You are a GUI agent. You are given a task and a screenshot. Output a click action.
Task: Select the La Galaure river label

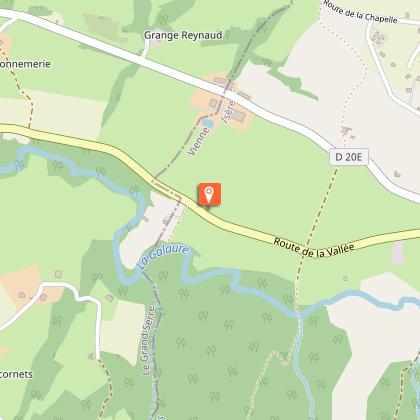click(163, 256)
